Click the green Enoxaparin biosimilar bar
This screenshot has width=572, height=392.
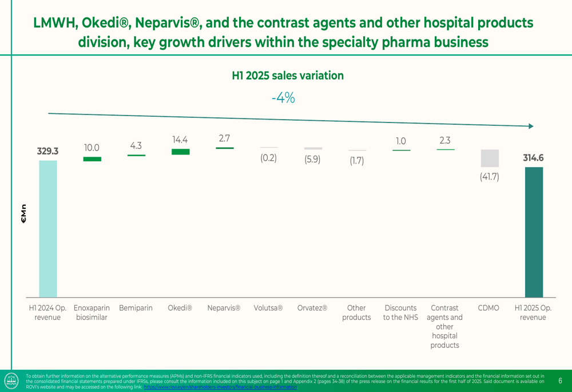[92, 159]
